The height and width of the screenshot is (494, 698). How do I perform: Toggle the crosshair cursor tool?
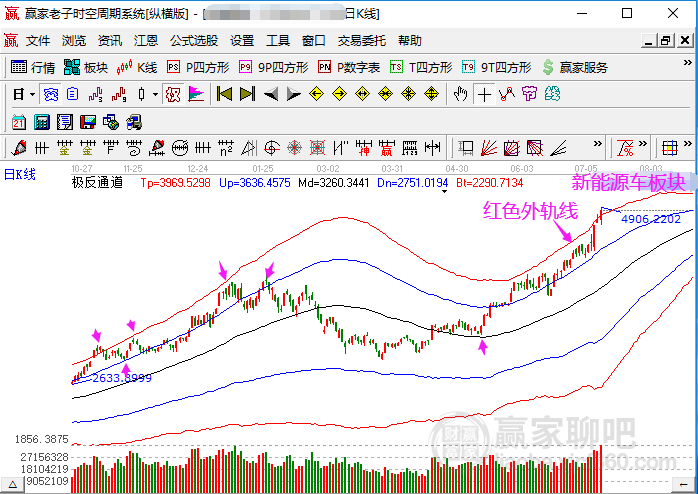(x=484, y=94)
